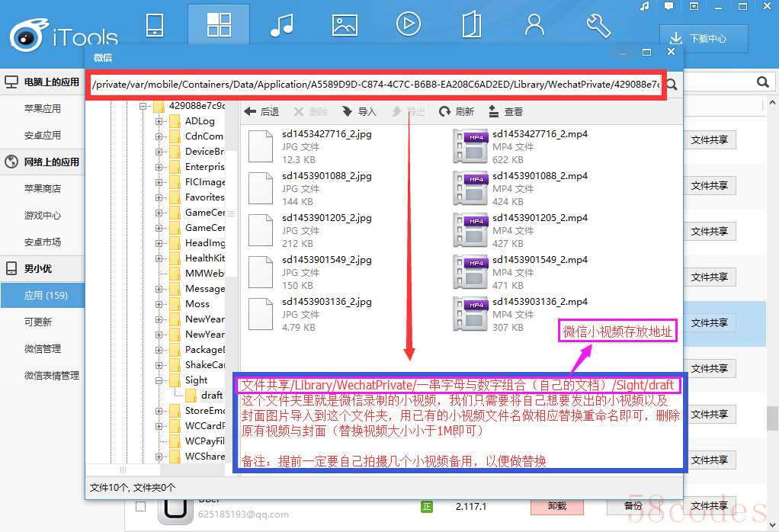Select video sd1453903136_2.mp4

point(521,315)
